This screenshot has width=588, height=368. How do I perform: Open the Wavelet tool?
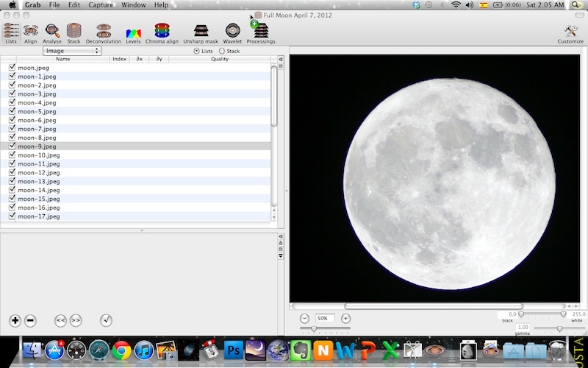[232, 31]
